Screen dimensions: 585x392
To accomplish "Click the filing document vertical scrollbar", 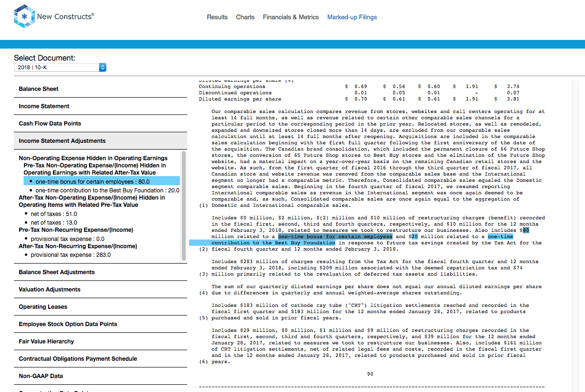I will 574,236.
